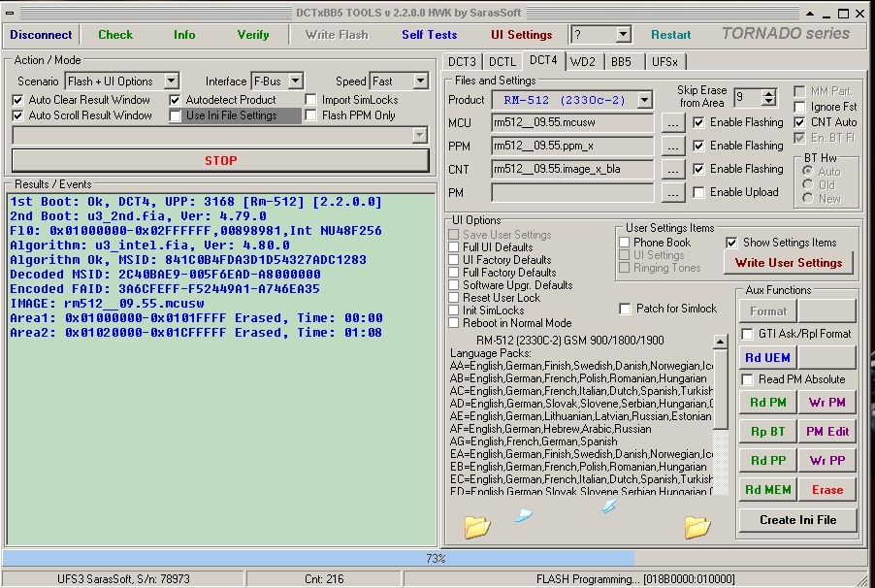Browse for CNT file with '...' button
This screenshot has height=588, width=875.
[673, 170]
